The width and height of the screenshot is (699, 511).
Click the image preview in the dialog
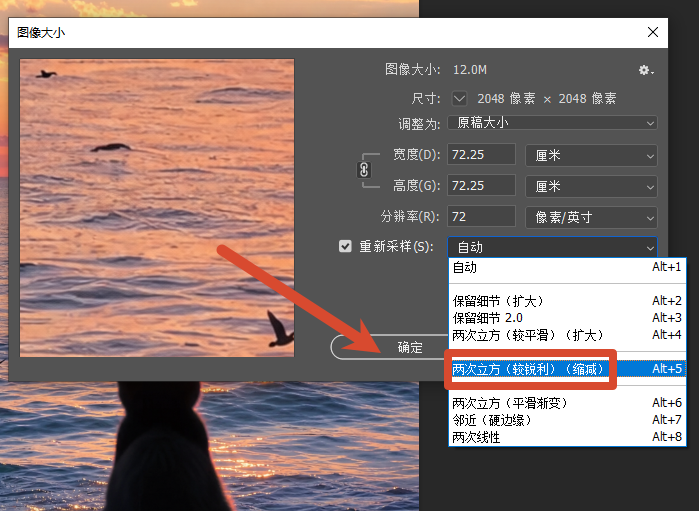(x=157, y=208)
